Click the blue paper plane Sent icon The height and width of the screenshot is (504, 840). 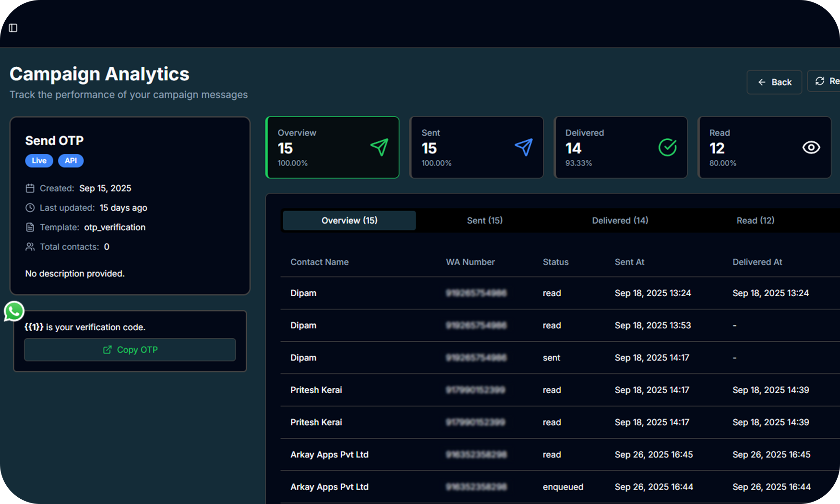[x=524, y=147]
